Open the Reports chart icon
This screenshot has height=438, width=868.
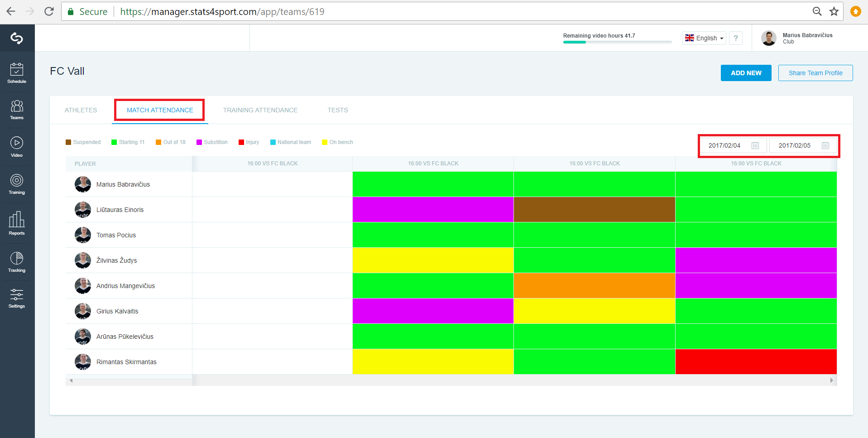tap(17, 223)
